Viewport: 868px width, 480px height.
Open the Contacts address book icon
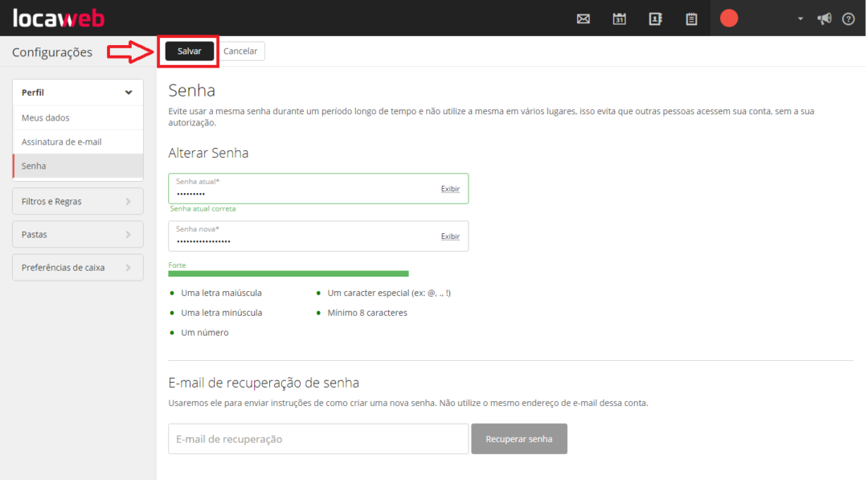(655, 18)
